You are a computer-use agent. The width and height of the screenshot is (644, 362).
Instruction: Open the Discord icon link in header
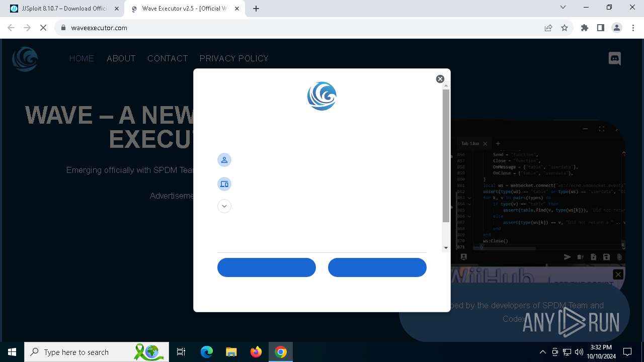coord(615,59)
